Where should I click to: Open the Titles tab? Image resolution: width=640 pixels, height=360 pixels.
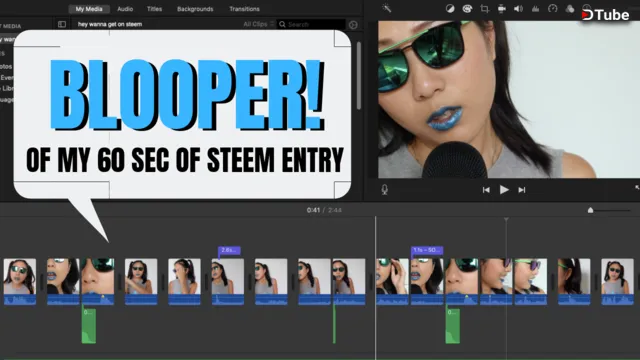pyautogui.click(x=154, y=9)
